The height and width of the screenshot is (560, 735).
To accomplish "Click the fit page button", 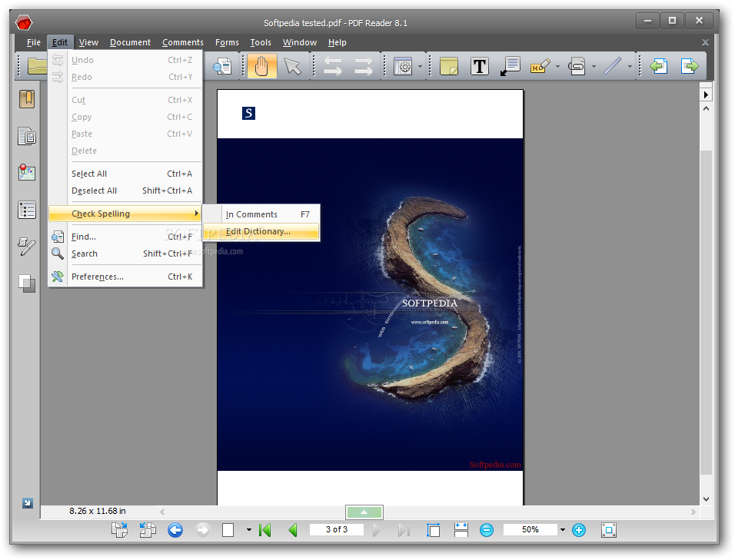I will pyautogui.click(x=433, y=530).
